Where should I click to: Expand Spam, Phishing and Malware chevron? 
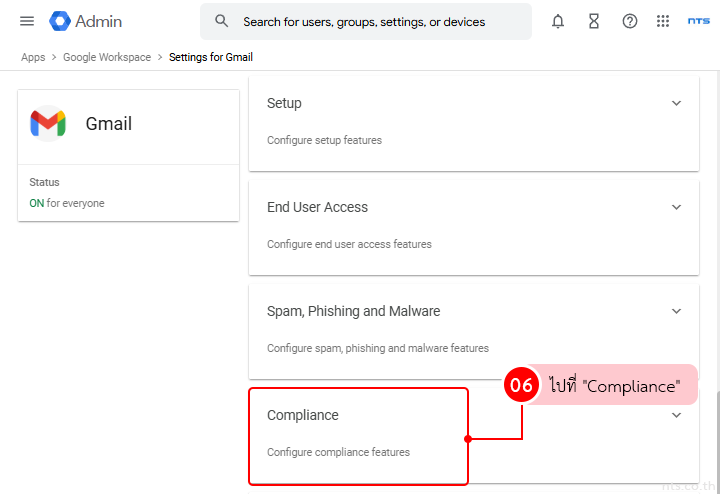[676, 311]
